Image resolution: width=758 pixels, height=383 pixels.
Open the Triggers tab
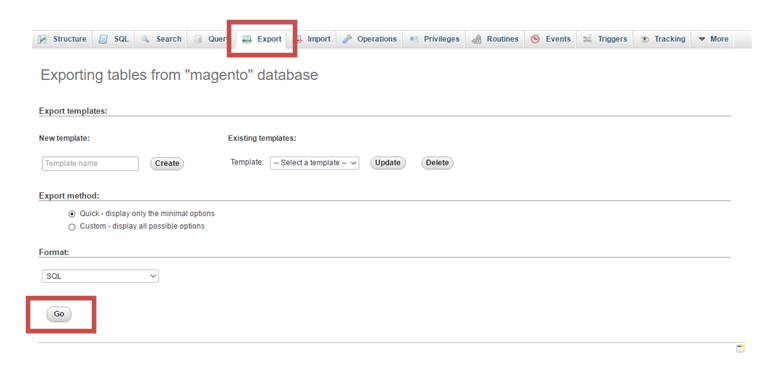(605, 39)
